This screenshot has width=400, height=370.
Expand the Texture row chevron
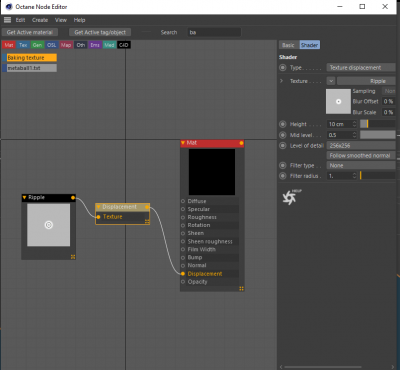pyautogui.click(x=281, y=81)
